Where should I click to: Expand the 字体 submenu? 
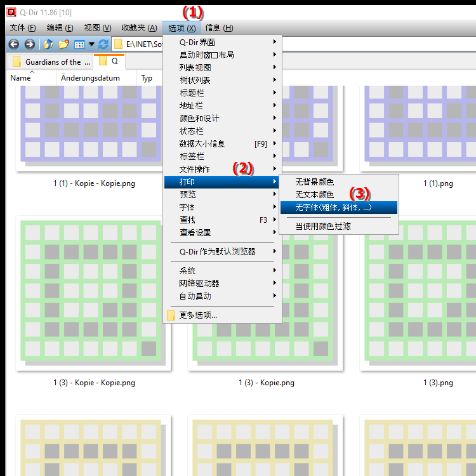coord(223,207)
